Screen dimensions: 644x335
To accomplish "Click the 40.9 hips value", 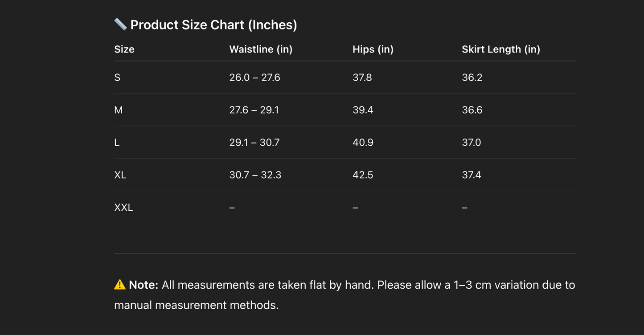I will [363, 143].
